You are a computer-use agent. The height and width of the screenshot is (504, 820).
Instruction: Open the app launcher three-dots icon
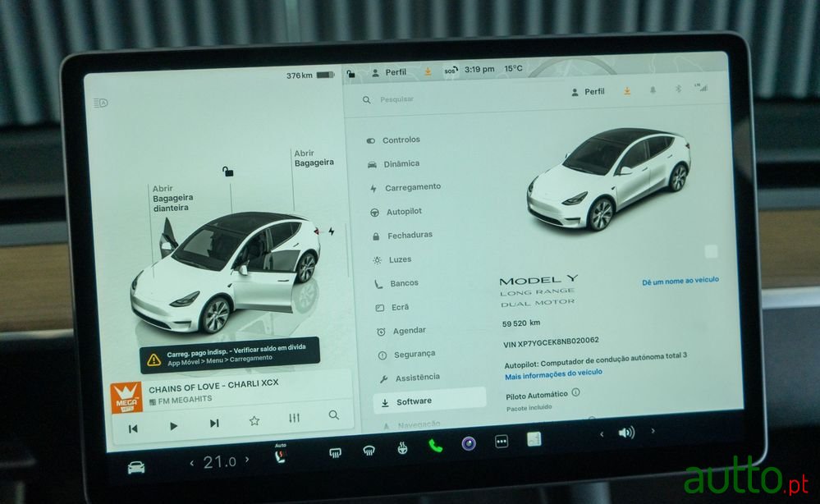coord(502,443)
